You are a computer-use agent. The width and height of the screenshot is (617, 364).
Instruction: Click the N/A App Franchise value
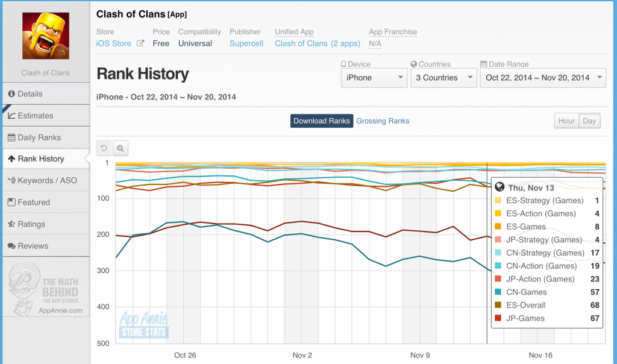coord(375,43)
